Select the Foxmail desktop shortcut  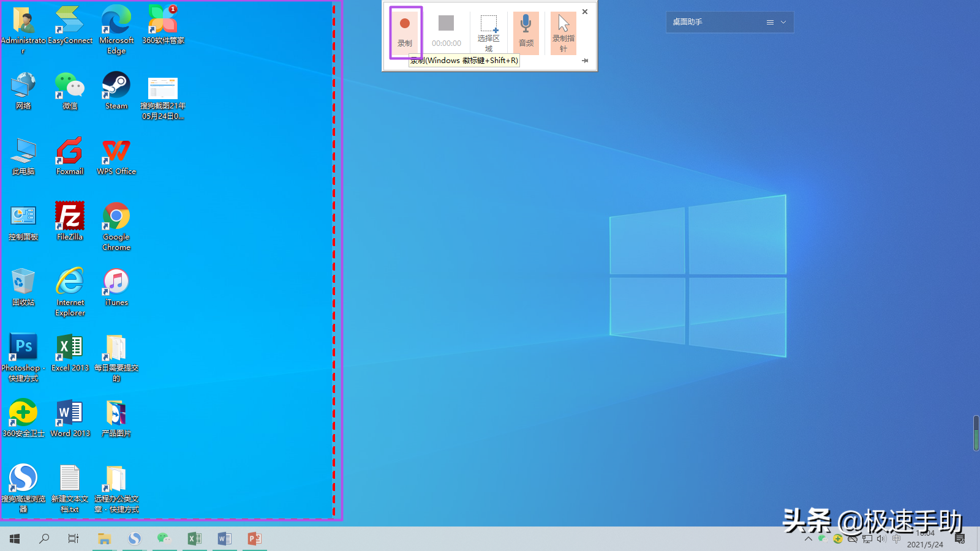click(70, 156)
